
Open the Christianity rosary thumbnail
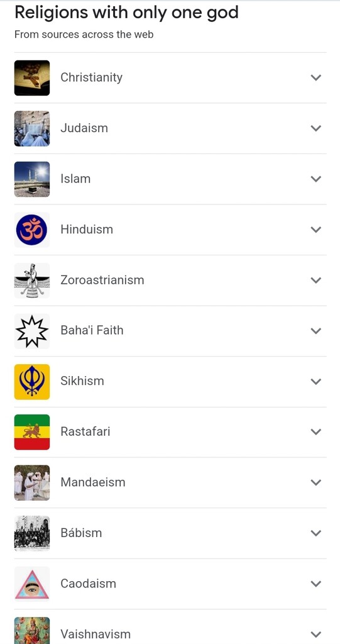tap(32, 77)
